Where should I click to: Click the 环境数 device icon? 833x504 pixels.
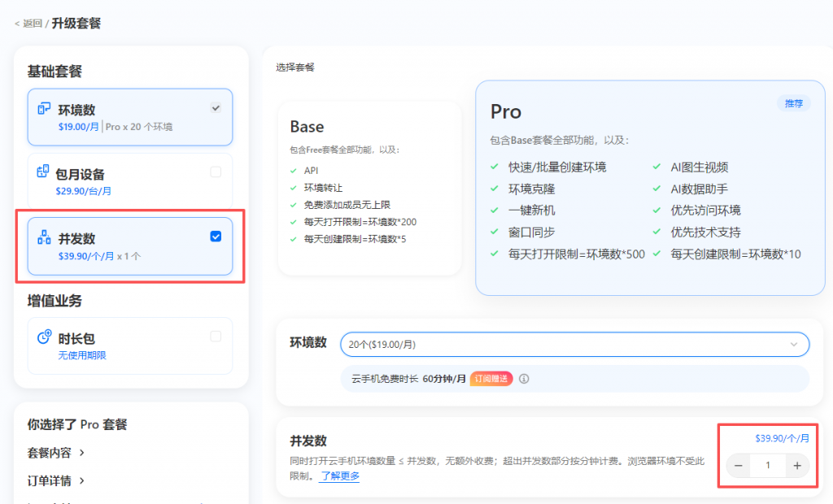click(x=45, y=109)
